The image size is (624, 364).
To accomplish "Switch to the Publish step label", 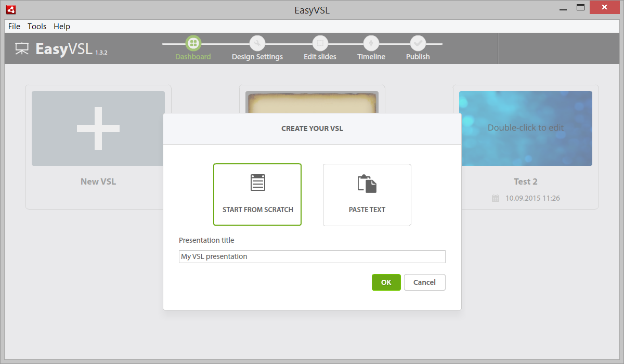I will (x=418, y=57).
